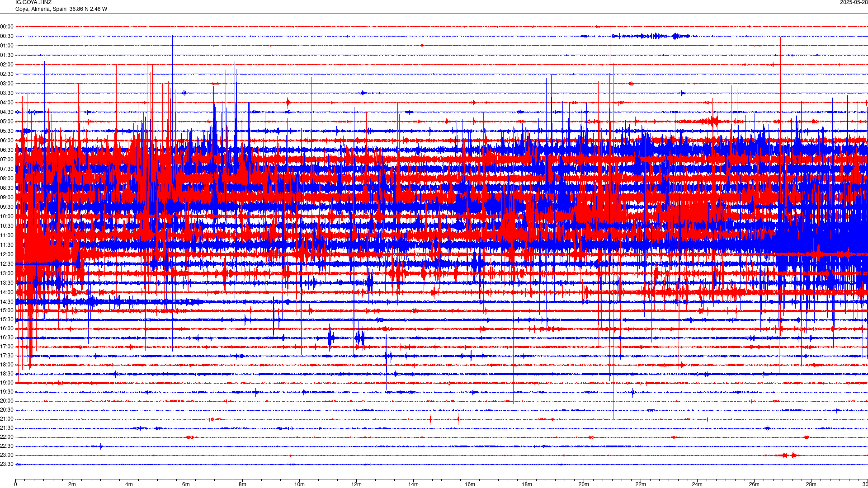The image size is (868, 488).
Task: Select the 03:00 time row label
Action: click(7, 84)
